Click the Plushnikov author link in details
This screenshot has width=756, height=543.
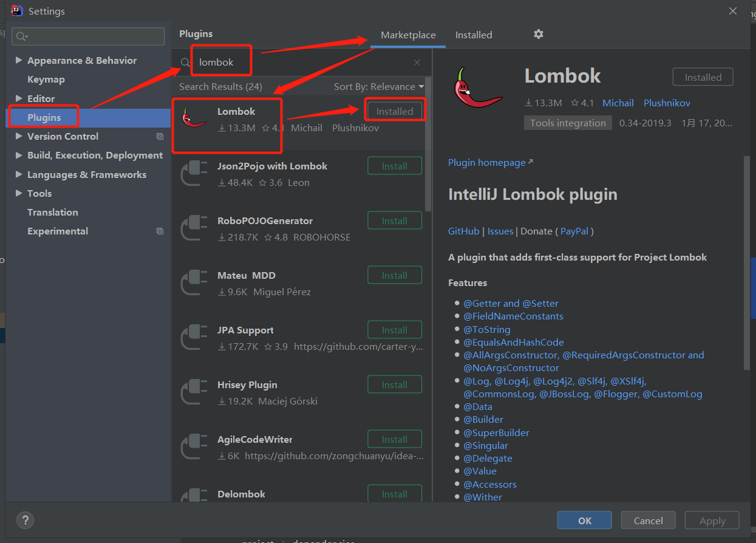pos(667,103)
